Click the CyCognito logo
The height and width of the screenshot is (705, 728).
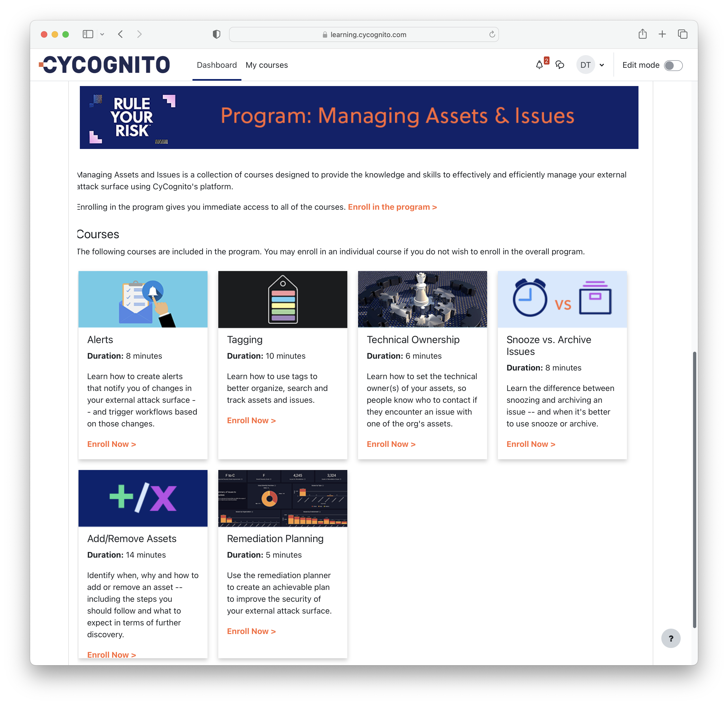[x=105, y=65]
